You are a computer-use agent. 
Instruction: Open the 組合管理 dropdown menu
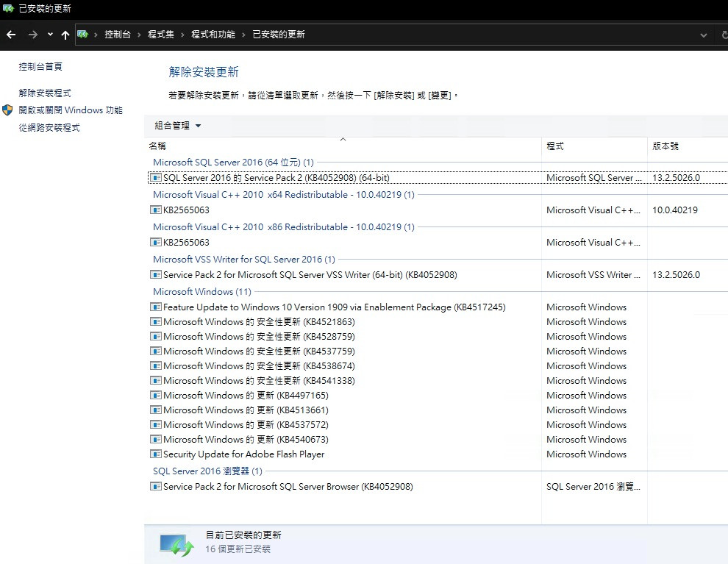tap(178, 125)
